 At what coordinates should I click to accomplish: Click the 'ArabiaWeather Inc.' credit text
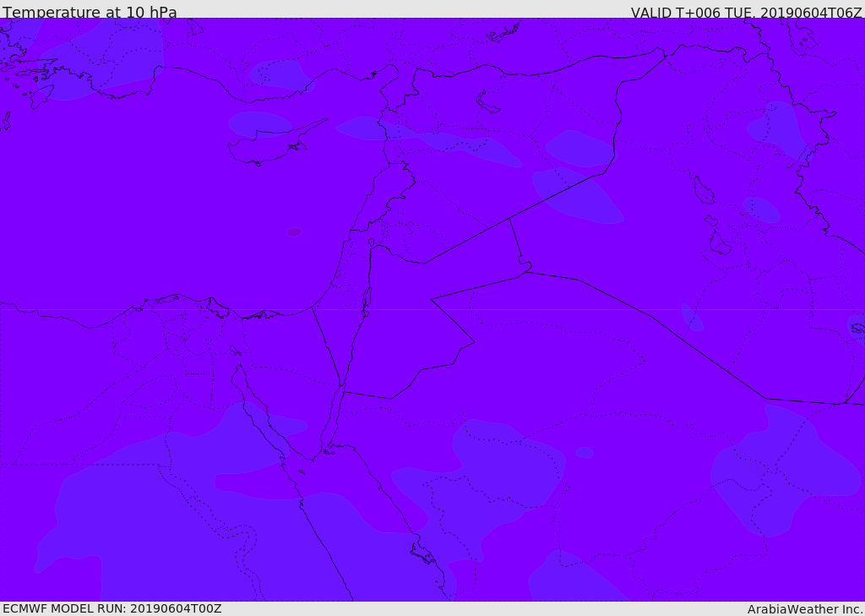[805, 609]
